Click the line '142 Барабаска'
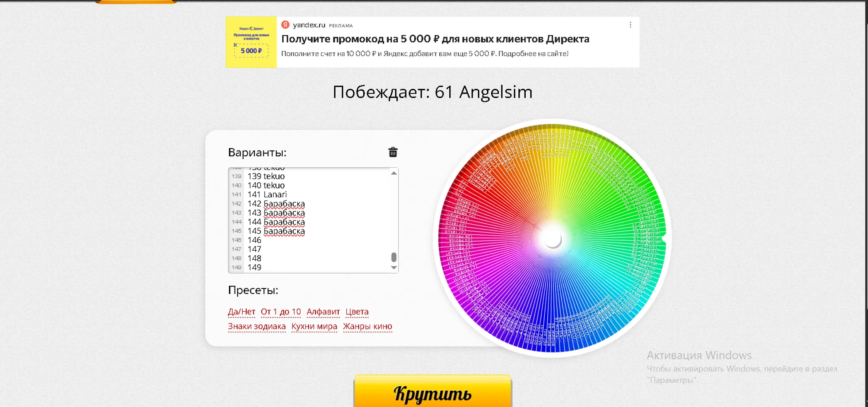Image resolution: width=868 pixels, height=407 pixels. tap(276, 203)
